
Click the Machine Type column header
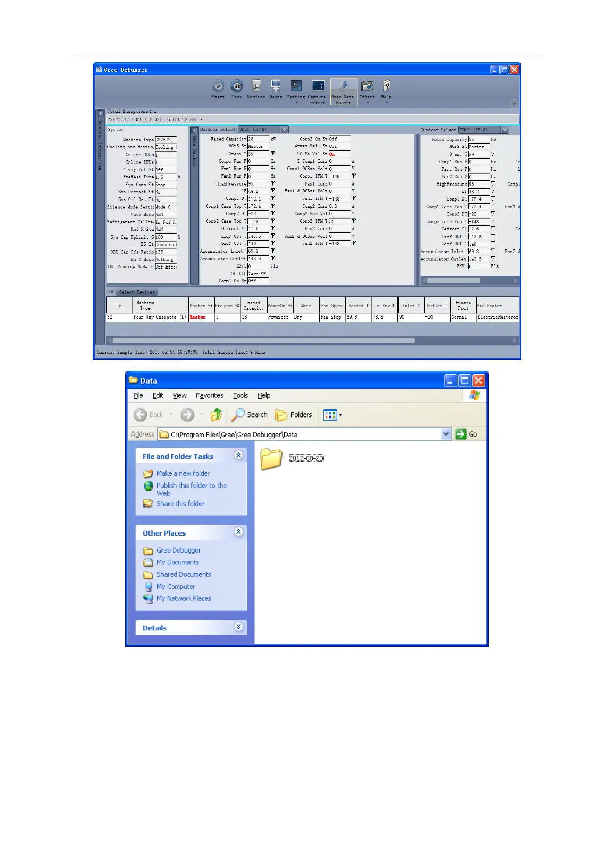click(160, 305)
